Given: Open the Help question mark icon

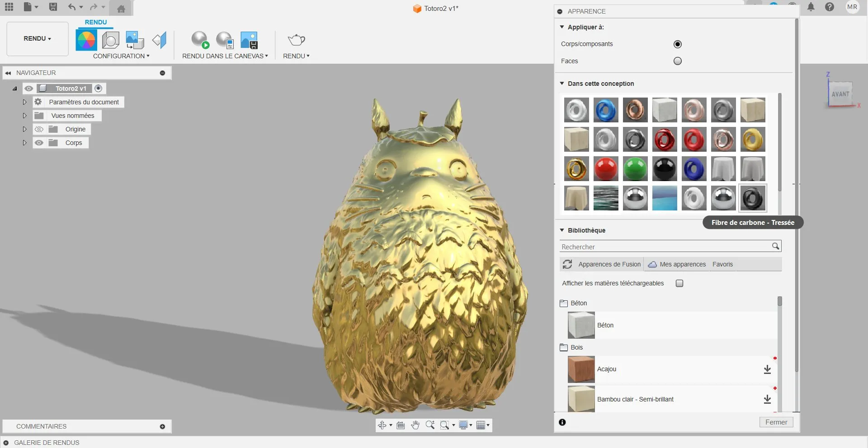Looking at the screenshot, I should click(830, 7).
